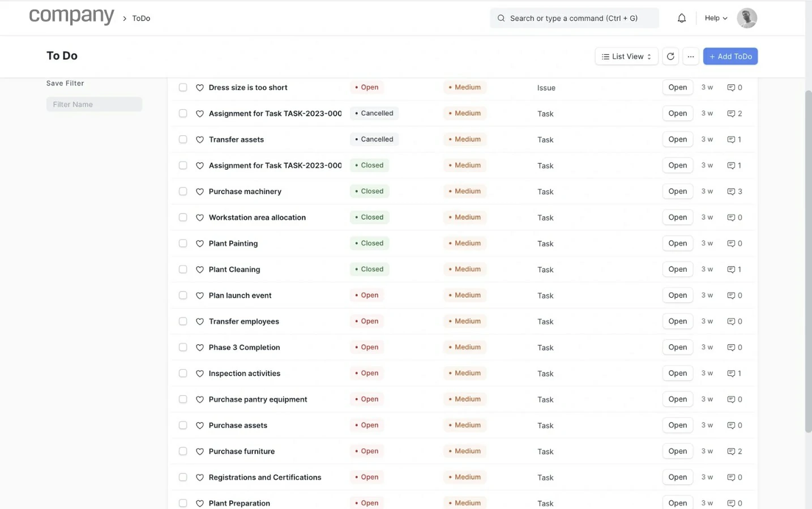Open the three-dots more options menu
The image size is (812, 509).
690,56
